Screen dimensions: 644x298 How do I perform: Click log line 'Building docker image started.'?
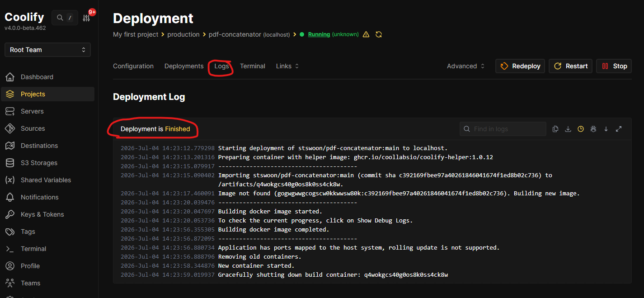(270, 211)
